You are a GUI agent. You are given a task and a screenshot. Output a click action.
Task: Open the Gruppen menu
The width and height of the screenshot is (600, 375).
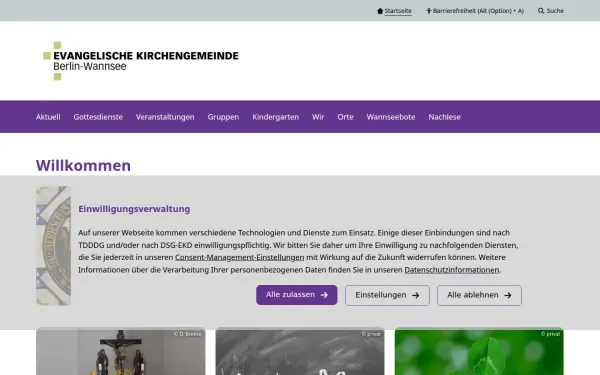(223, 117)
